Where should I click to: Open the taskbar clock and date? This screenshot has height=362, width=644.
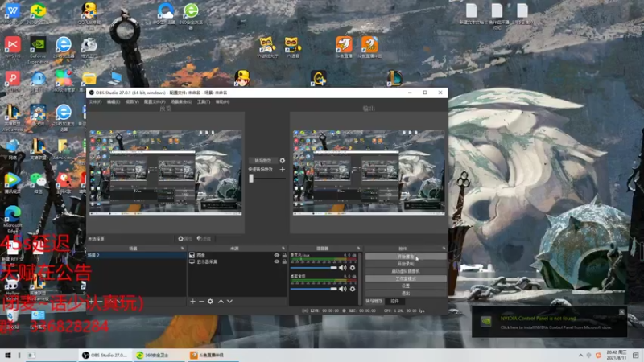point(617,355)
